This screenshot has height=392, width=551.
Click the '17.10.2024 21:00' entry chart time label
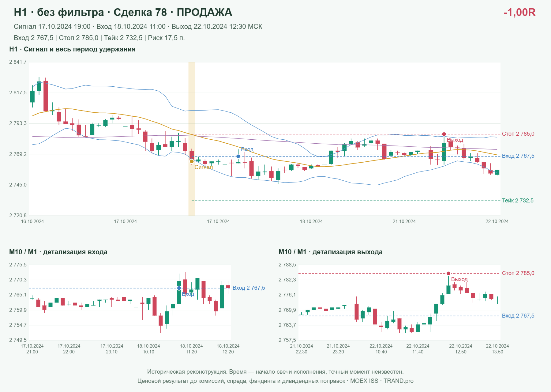point(32,349)
